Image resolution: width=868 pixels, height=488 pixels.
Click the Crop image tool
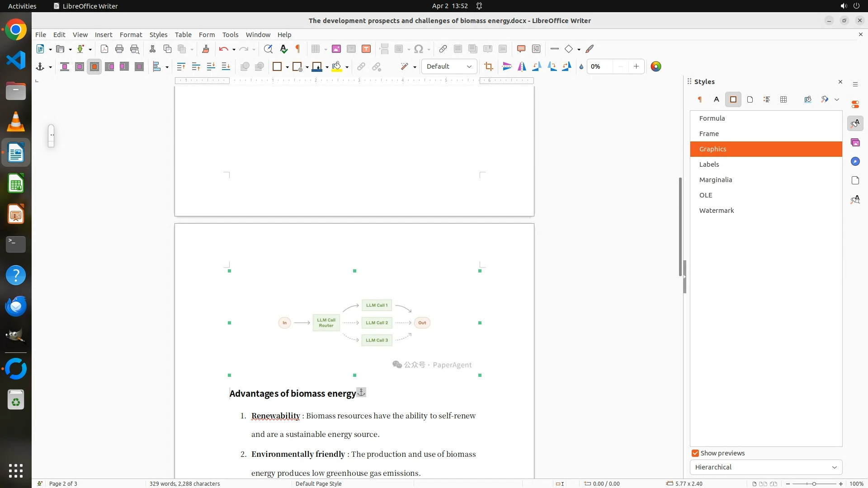pos(488,66)
